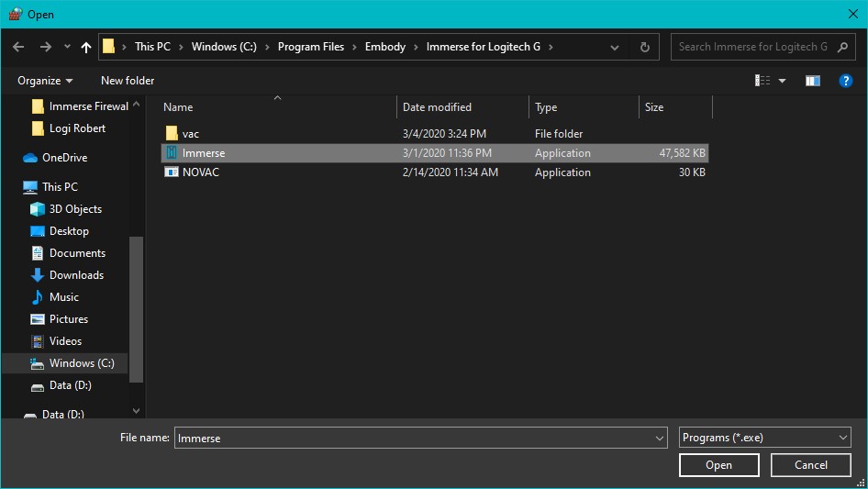Image resolution: width=868 pixels, height=489 pixels.
Task: Navigate to Embody breadcrumb
Action: [x=385, y=47]
